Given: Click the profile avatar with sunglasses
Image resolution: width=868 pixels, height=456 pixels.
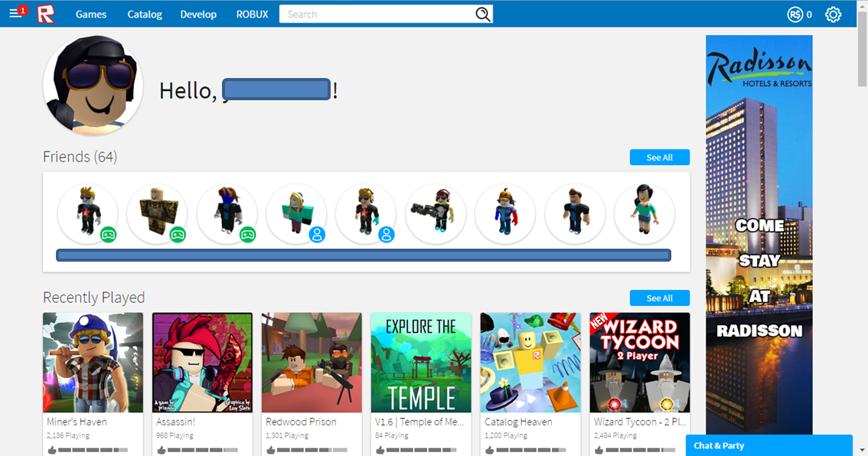Looking at the screenshot, I should [x=93, y=85].
